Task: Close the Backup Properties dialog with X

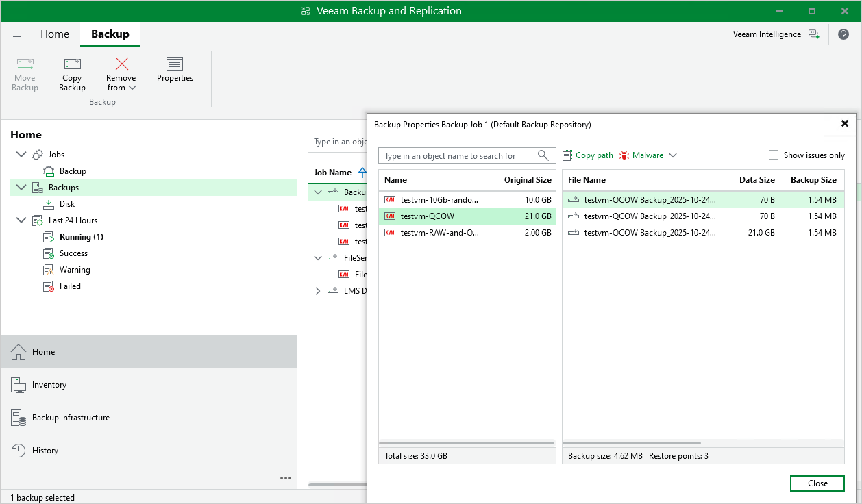Action: [x=845, y=124]
